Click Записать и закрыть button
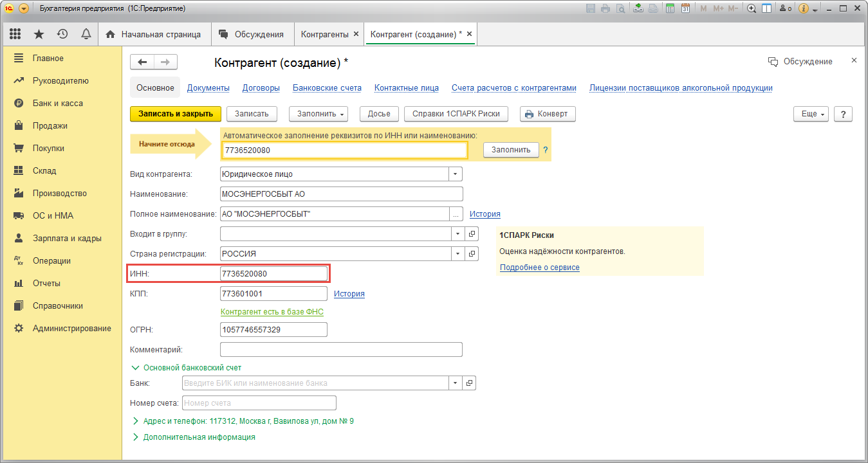Viewport: 868px width, 463px height. (176, 114)
